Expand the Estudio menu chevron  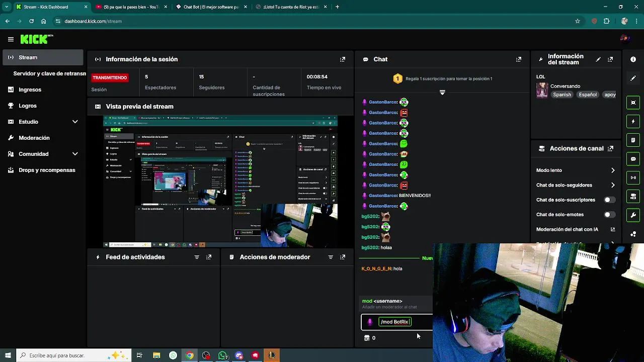click(x=75, y=122)
